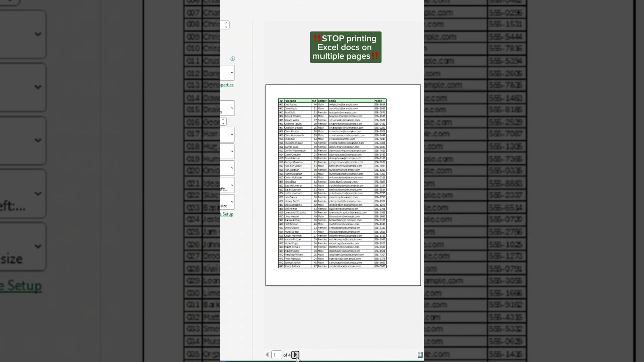Click the current page number field

point(276,355)
